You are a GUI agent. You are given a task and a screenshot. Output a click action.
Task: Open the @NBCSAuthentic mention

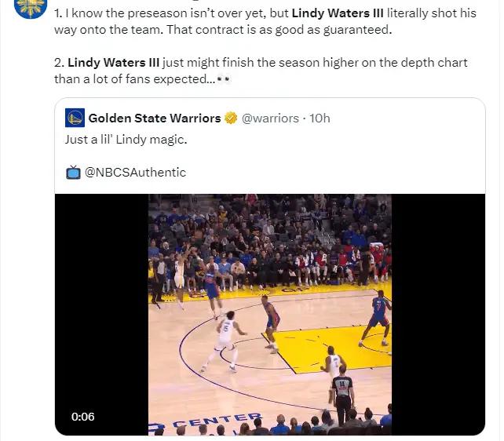pos(135,173)
